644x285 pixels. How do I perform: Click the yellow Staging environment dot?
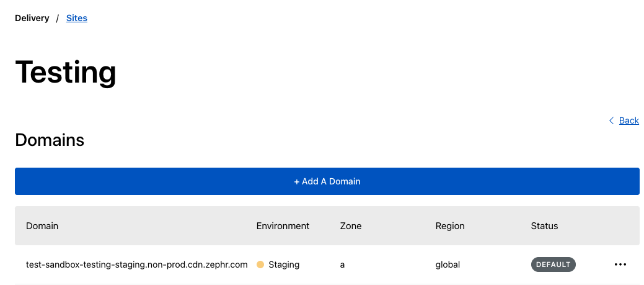(260, 265)
